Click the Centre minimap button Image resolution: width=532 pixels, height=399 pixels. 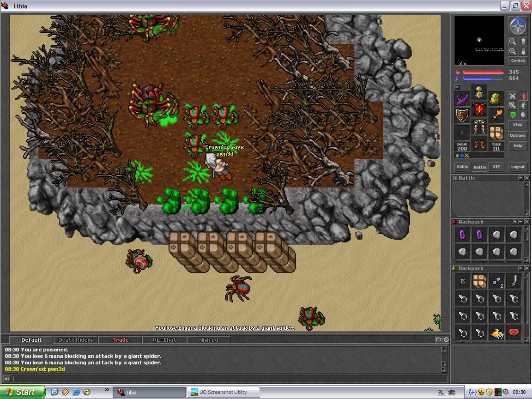(518, 61)
